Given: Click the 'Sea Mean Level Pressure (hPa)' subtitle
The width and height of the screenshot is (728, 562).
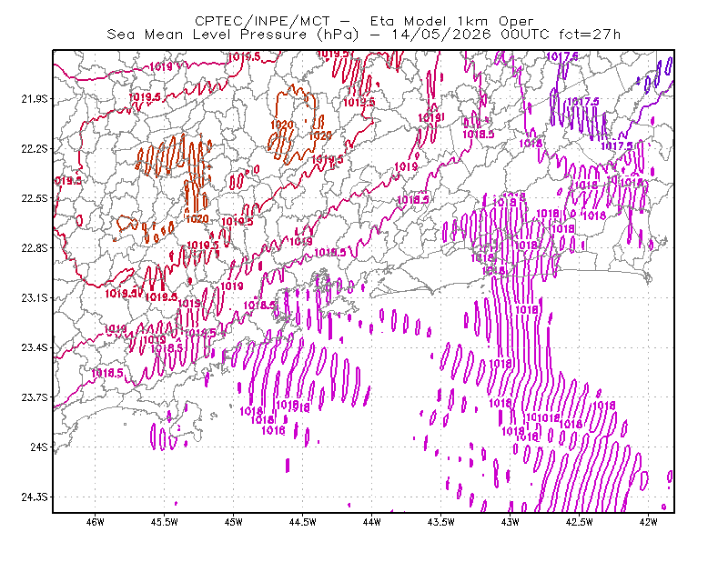Looking at the screenshot, I should 233,35.
